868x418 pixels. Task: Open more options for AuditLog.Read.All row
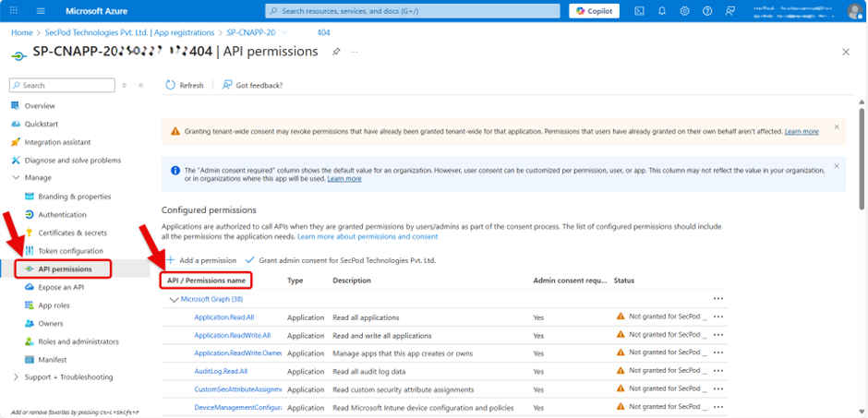tap(717, 371)
